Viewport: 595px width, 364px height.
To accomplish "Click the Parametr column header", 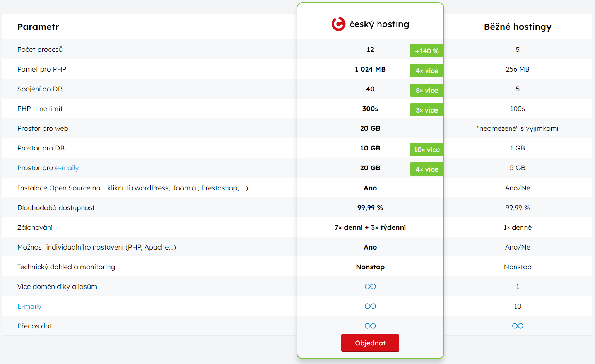I will click(x=38, y=27).
